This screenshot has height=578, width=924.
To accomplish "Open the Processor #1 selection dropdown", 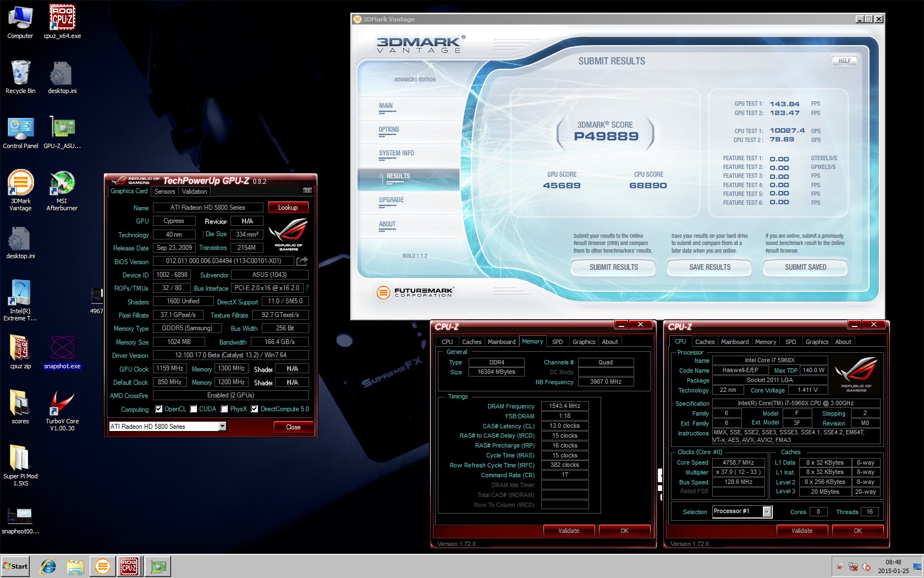I will point(767,511).
